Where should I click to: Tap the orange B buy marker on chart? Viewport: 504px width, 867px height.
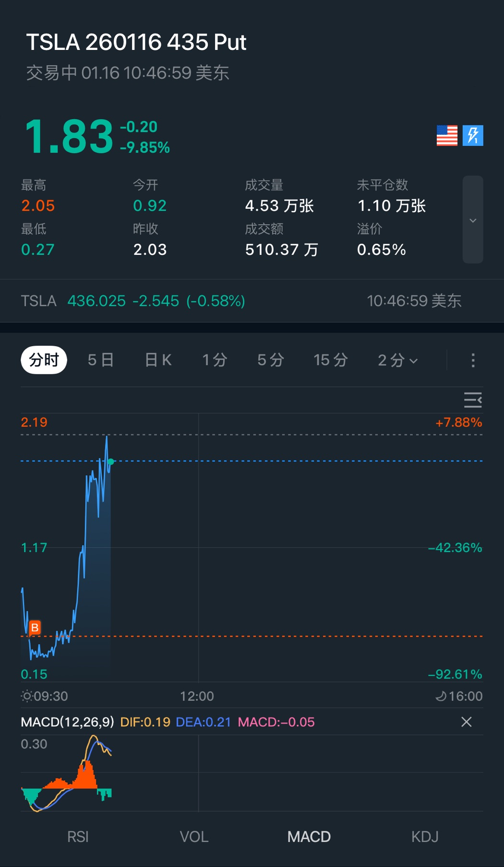point(35,627)
